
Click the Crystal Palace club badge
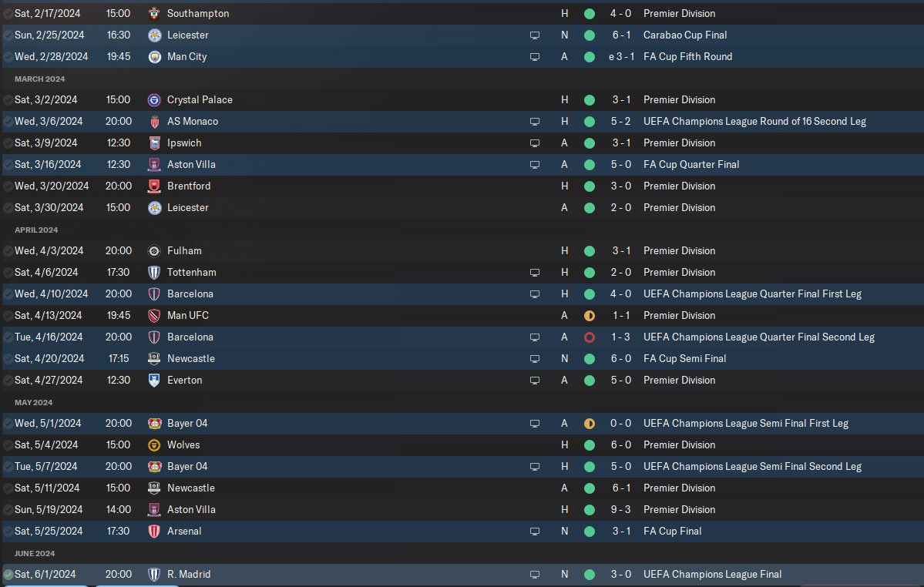pos(154,99)
